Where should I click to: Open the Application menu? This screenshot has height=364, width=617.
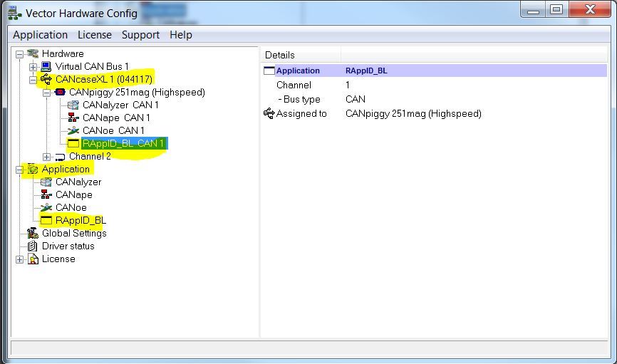(x=40, y=35)
